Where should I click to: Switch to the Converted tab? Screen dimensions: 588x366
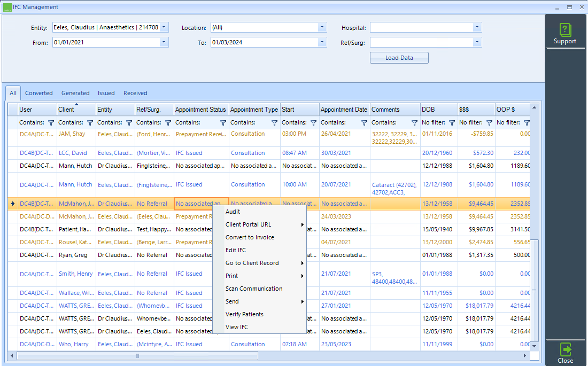[x=39, y=94]
